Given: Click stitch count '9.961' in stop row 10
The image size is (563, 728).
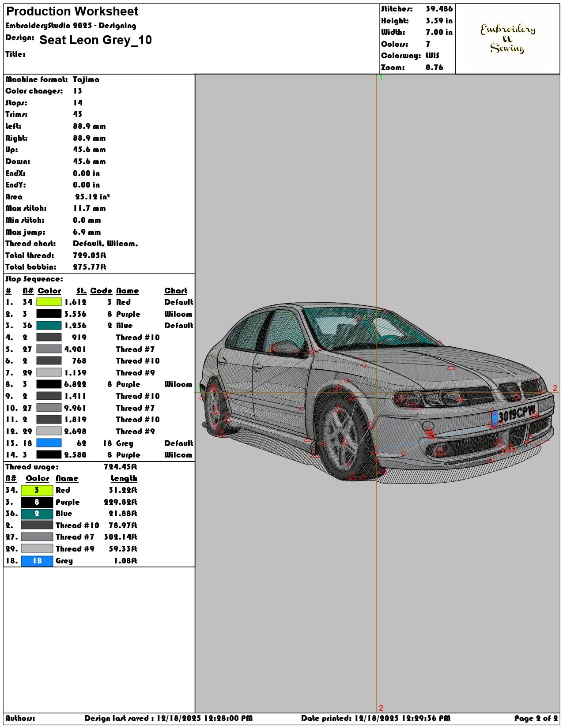Looking at the screenshot, I should (x=75, y=408).
